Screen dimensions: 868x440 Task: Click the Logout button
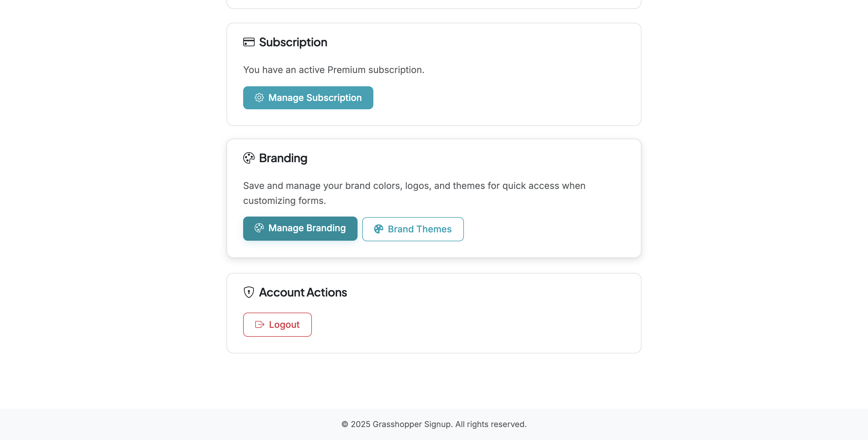[x=277, y=324]
